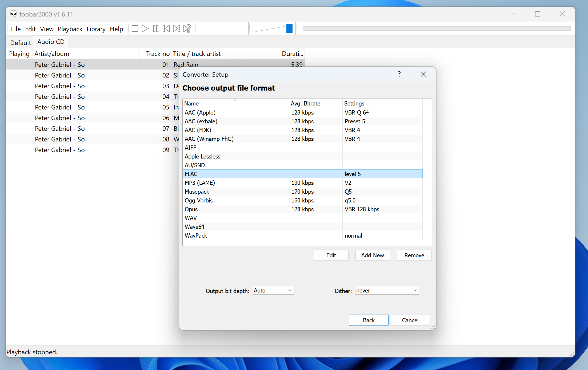
Task: Select track 05 in the playlist
Action: point(93,107)
